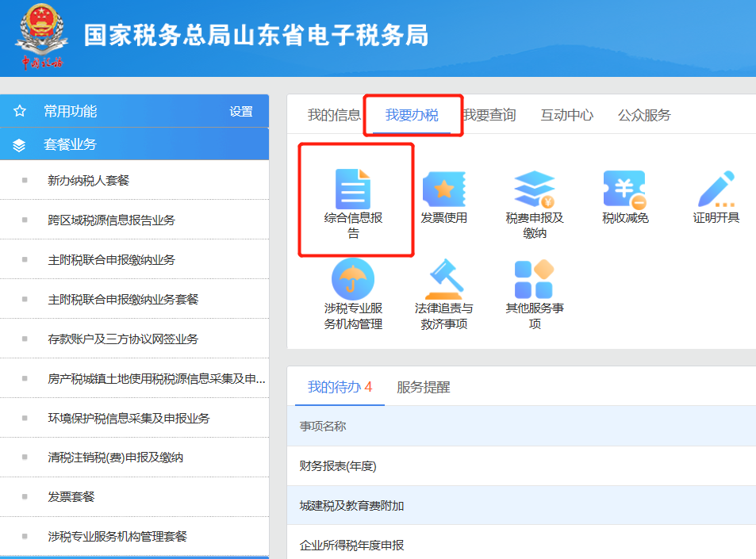Open 存款账户及三方协议网签业务 in sidebar
This screenshot has height=559, width=756.
tap(135, 339)
